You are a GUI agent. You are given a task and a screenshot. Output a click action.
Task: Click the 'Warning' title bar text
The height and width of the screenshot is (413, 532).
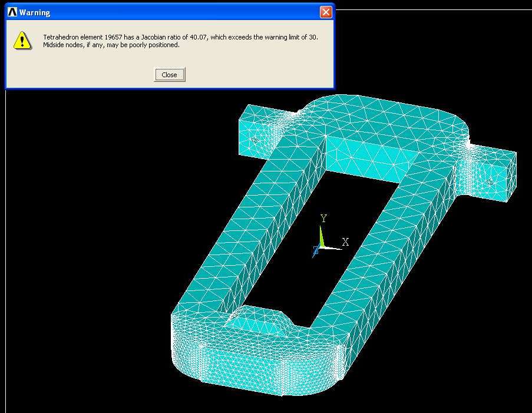click(35, 12)
